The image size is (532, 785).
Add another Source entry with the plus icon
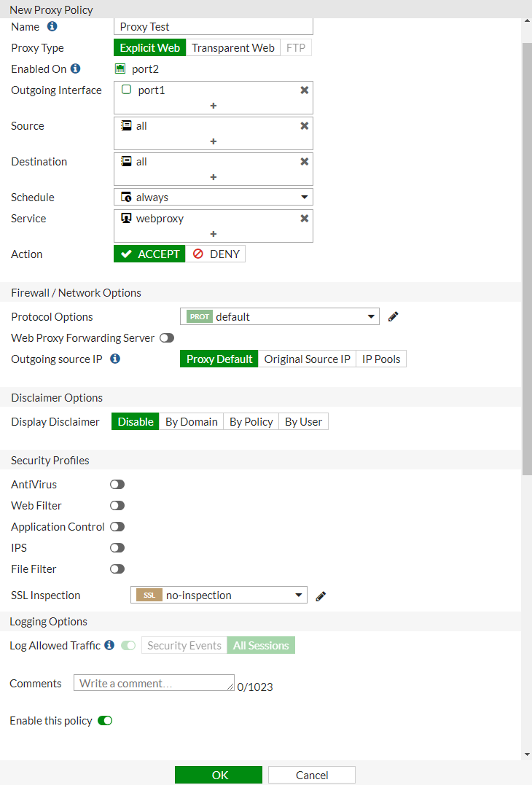pos(213,140)
